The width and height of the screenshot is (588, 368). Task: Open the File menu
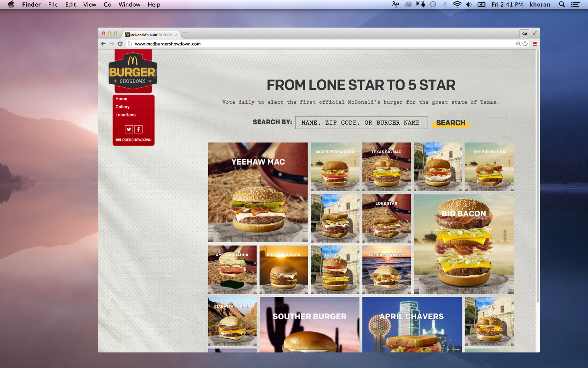click(53, 4)
